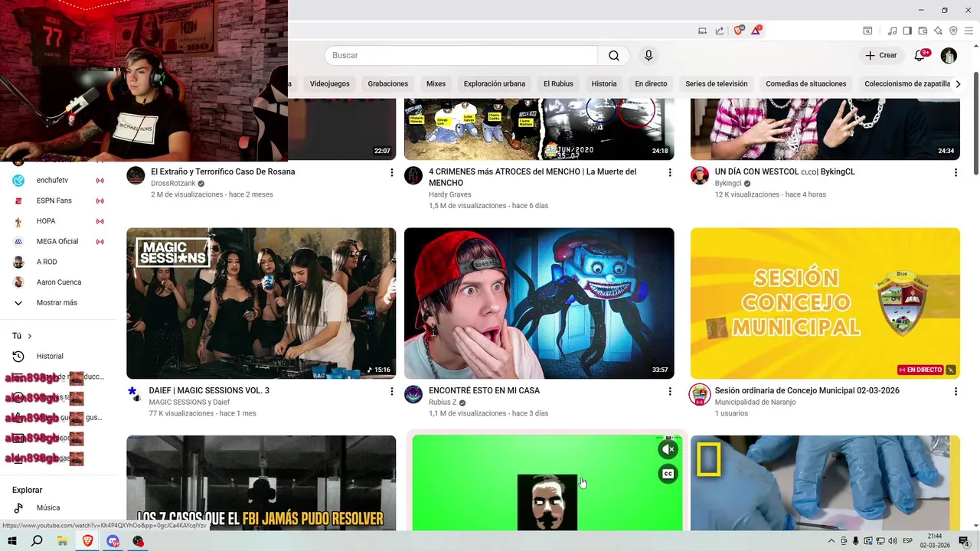Start voice search with microphone icon
Screen dimensions: 980x551
(648, 55)
